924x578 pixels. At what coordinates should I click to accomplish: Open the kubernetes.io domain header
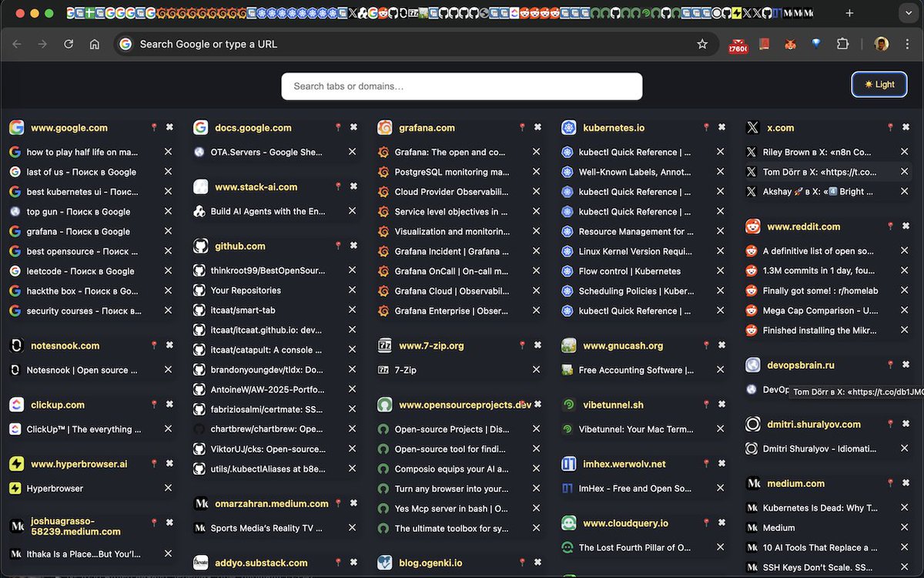coord(614,128)
